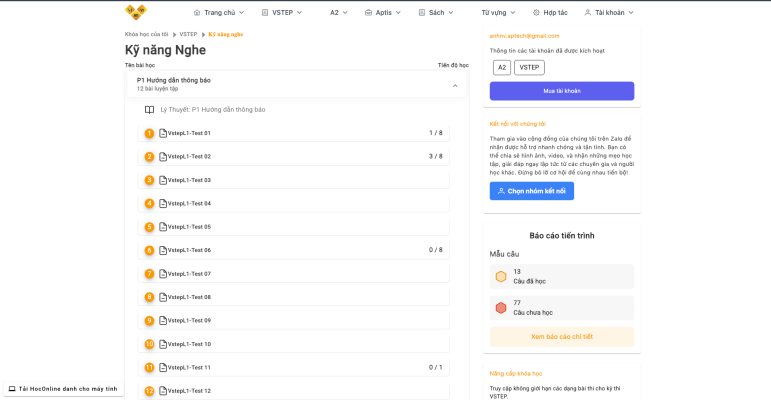Click the user icon beside Tài khoản
This screenshot has width=771, height=400.
pyautogui.click(x=588, y=12)
